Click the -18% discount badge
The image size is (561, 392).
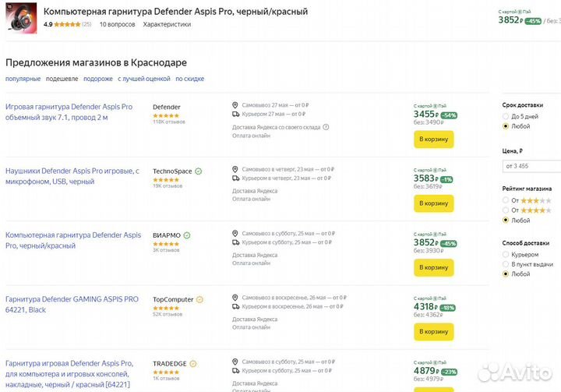tap(447, 308)
